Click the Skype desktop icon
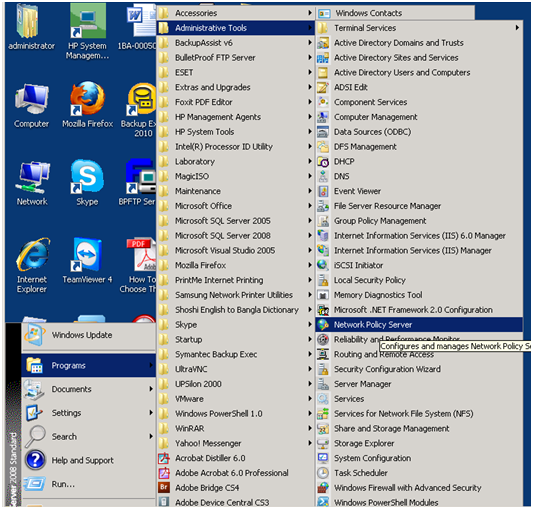The width and height of the screenshot is (533, 509). tap(87, 177)
